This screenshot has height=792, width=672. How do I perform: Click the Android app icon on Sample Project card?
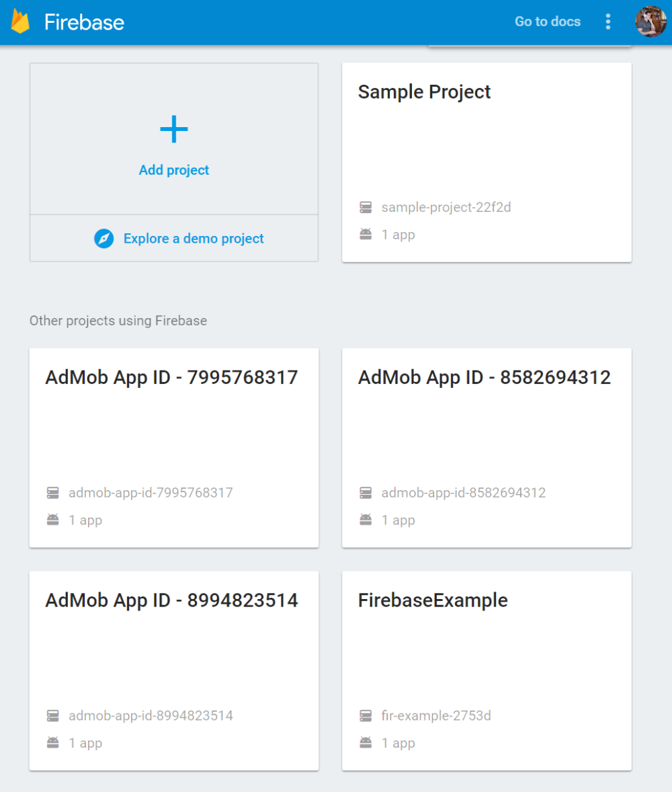click(366, 234)
